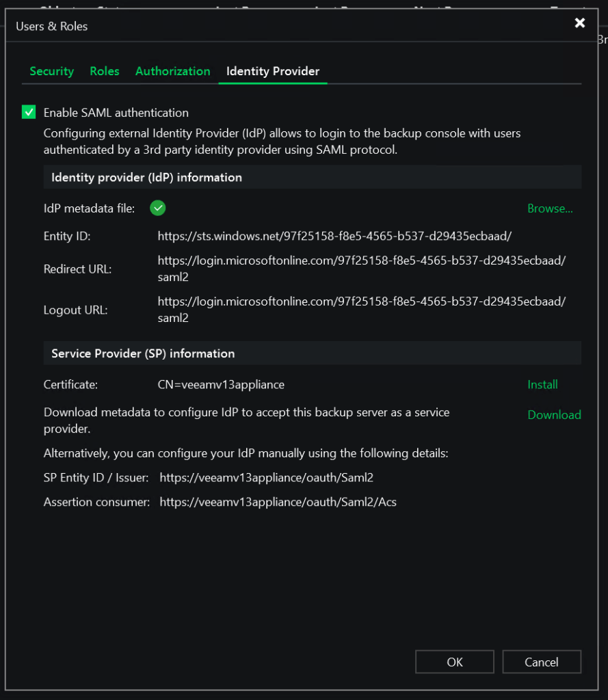This screenshot has height=700, width=608.
Task: Close the Users & Roles dialog
Action: click(579, 24)
